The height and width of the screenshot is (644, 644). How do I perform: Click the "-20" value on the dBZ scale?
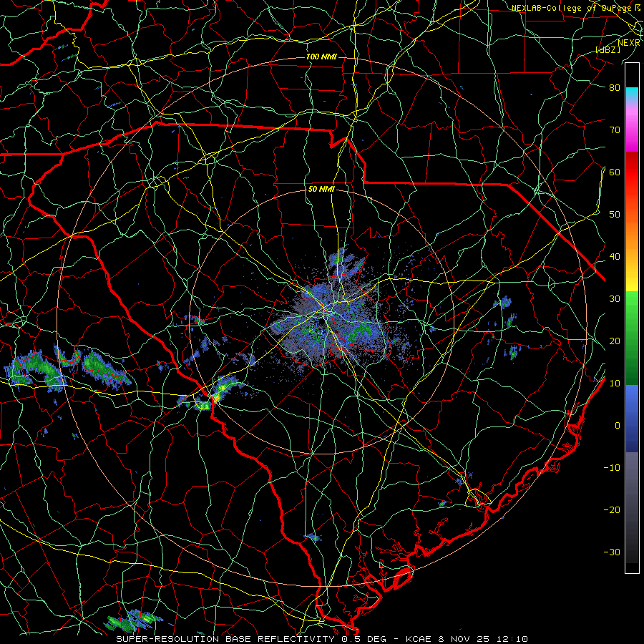[612, 510]
